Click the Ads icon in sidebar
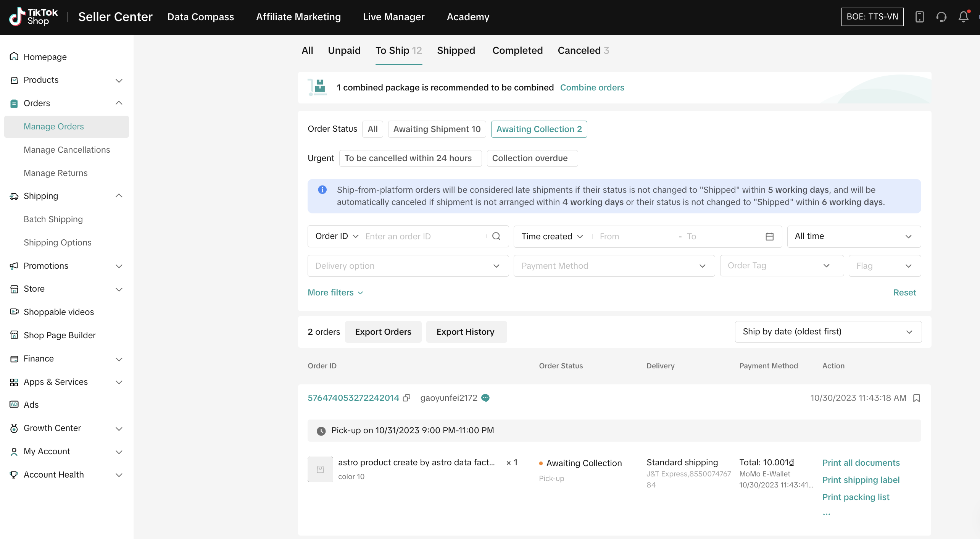Screen dimensions: 980x539 point(14,405)
